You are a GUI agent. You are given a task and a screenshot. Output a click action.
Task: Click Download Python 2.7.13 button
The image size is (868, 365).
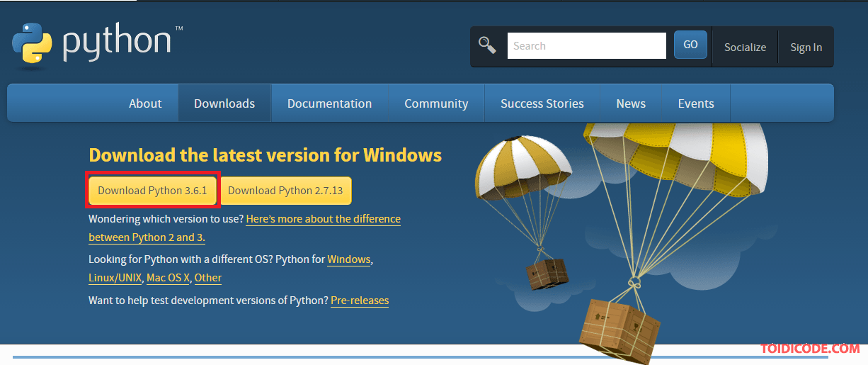coord(285,190)
